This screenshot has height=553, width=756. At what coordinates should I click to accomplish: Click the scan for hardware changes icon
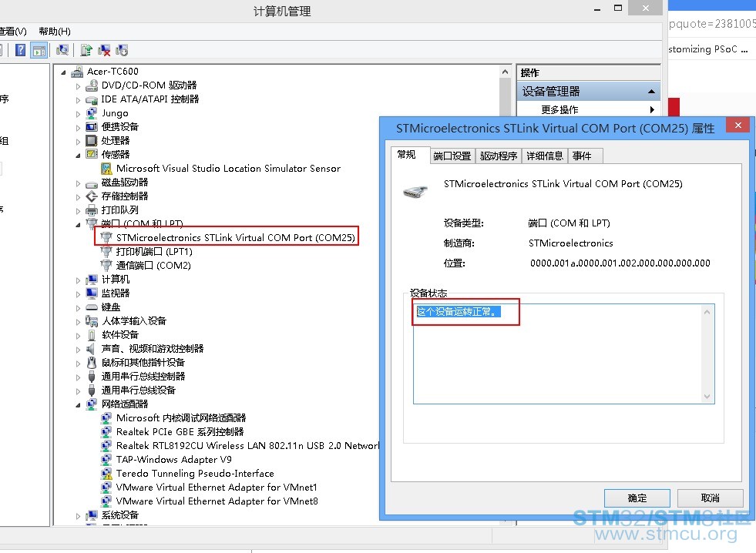pyautogui.click(x=62, y=50)
